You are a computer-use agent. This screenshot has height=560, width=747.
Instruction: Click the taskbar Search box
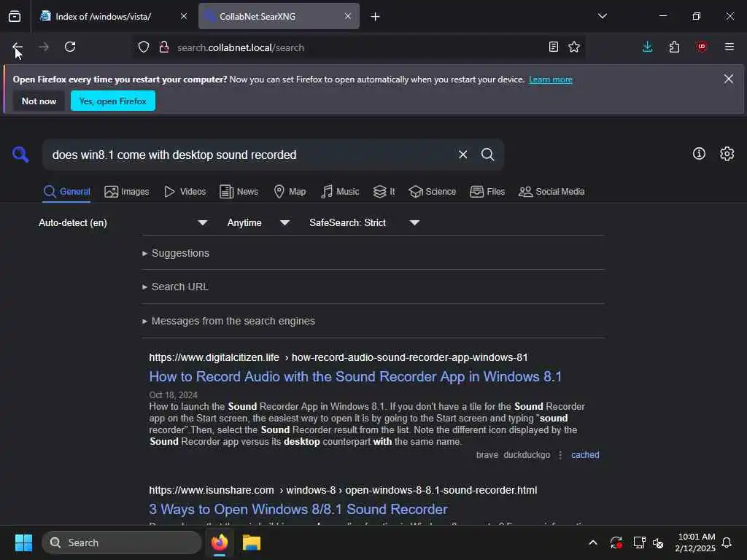[x=122, y=542]
